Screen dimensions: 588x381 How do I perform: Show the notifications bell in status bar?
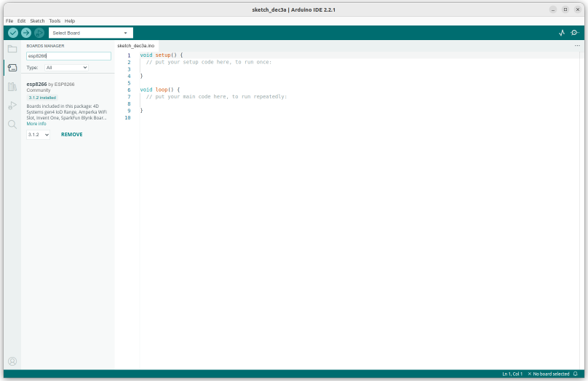coord(576,374)
